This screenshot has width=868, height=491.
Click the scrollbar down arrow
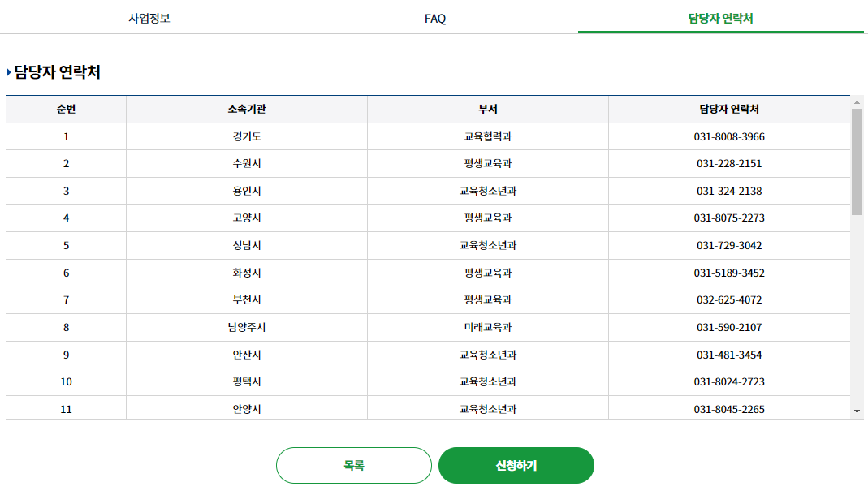click(x=857, y=410)
